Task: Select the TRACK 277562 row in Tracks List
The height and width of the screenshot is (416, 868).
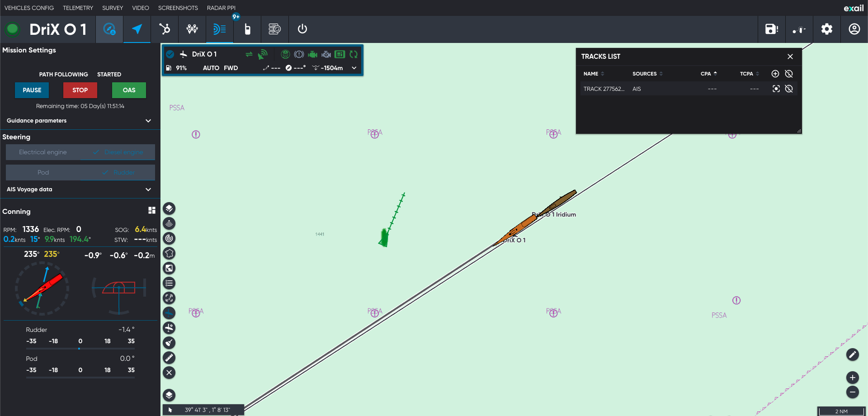Action: (x=689, y=89)
